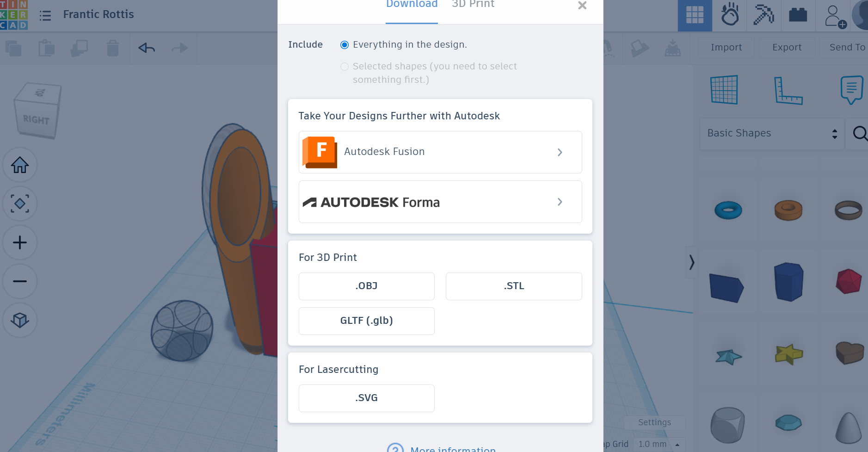
Task: Download the design as .STL
Action: (x=513, y=286)
